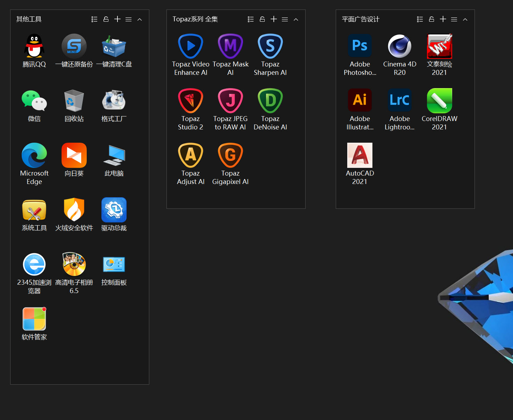The width and height of the screenshot is (513, 420).
Task: Switch 平面广告设计 panel to list view
Action: 420,19
